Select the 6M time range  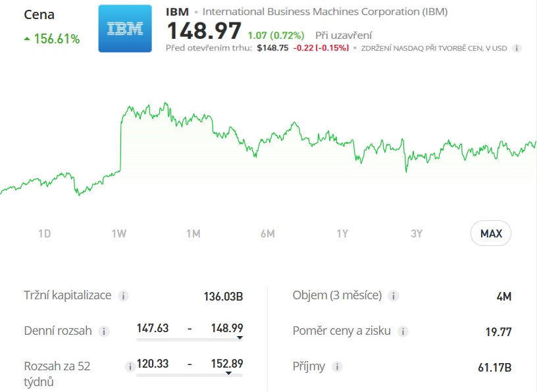pos(268,233)
